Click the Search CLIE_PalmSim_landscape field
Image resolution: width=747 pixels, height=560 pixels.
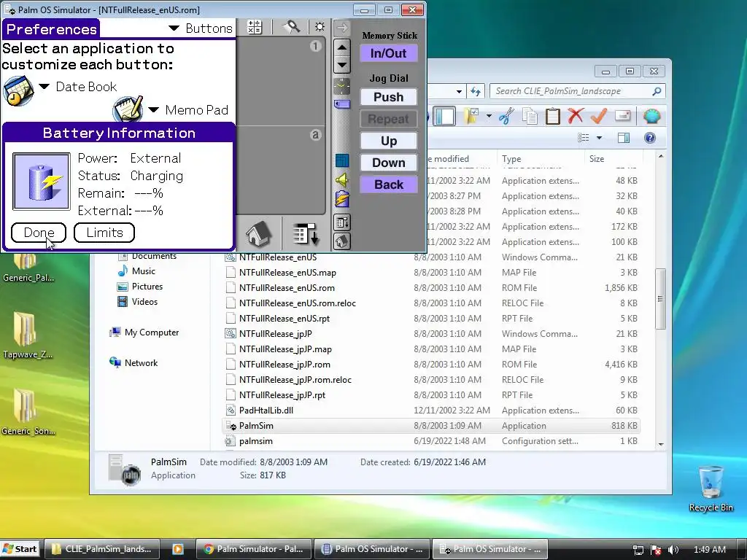[x=578, y=91]
